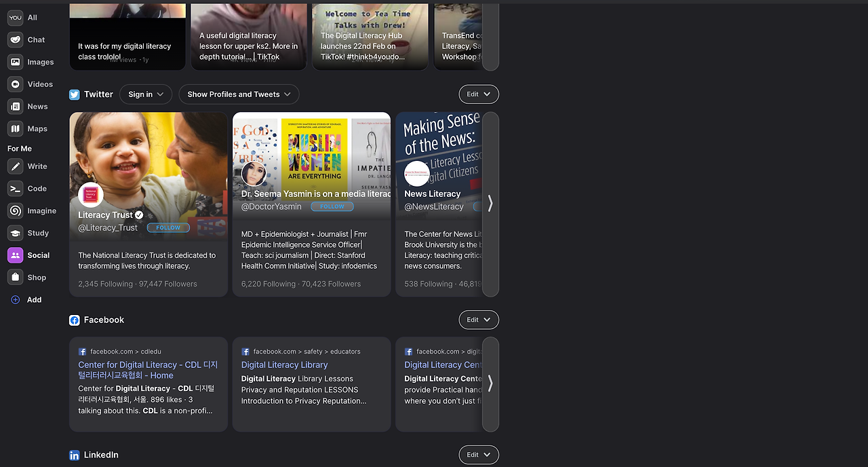Open the LinkedIn section Edit dropdown

point(479,455)
